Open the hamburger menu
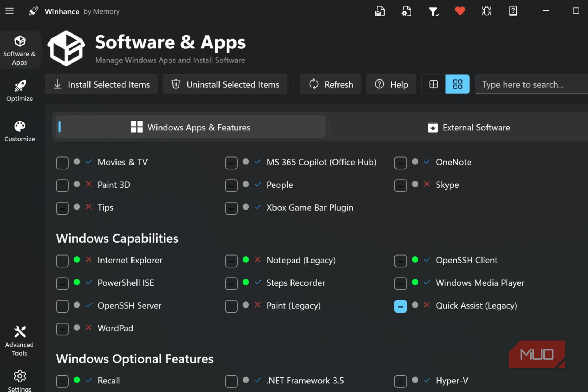This screenshot has width=588, height=392. point(9,11)
